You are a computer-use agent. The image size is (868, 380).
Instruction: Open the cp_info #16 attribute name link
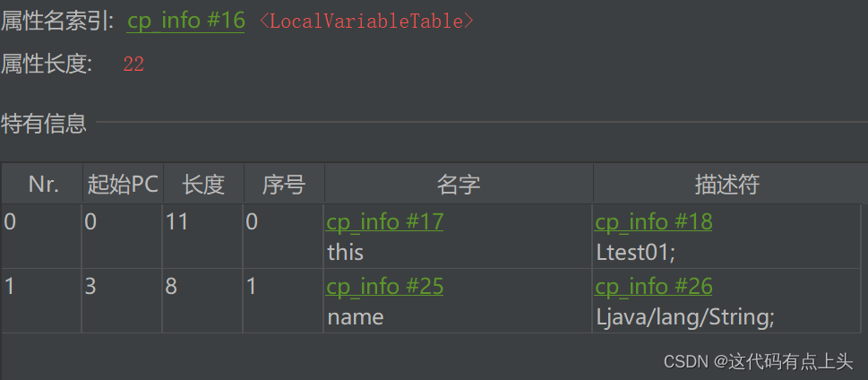click(x=185, y=21)
